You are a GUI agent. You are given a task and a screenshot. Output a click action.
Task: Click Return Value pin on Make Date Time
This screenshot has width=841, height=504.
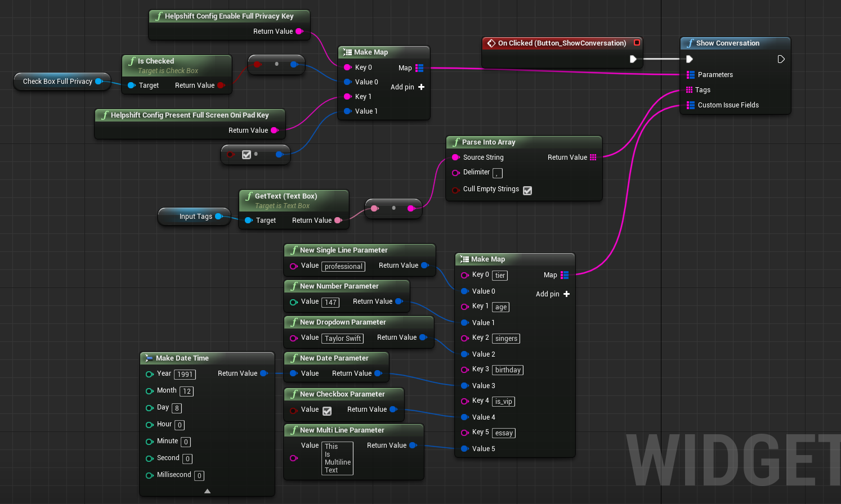click(x=263, y=373)
